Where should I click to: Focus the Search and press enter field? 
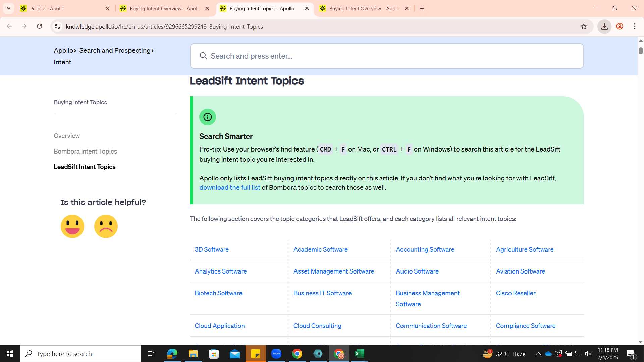pos(387,56)
